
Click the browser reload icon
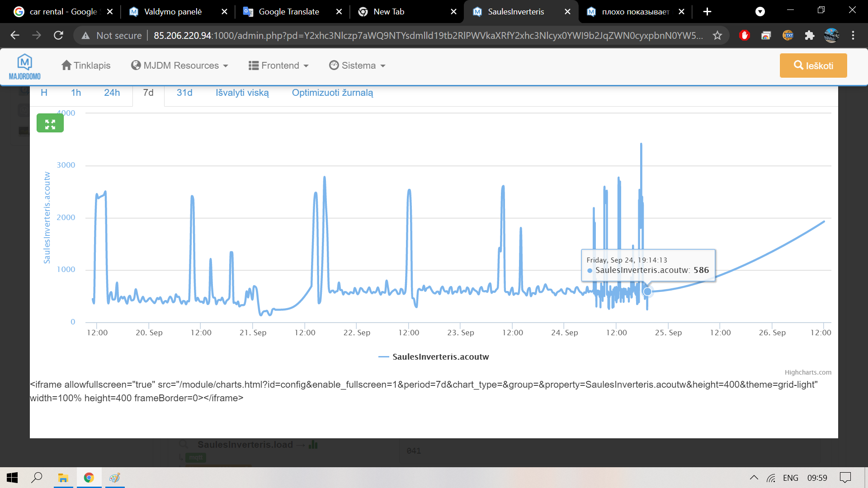58,35
